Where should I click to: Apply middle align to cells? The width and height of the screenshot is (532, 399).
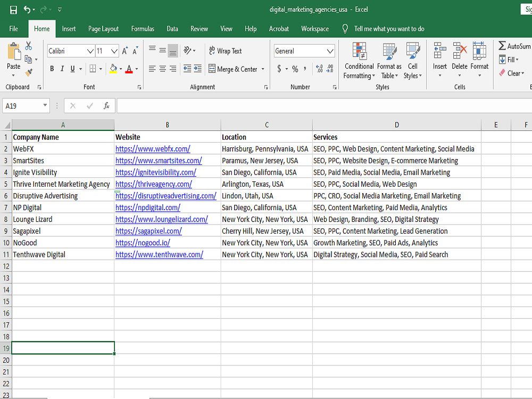(x=162, y=51)
